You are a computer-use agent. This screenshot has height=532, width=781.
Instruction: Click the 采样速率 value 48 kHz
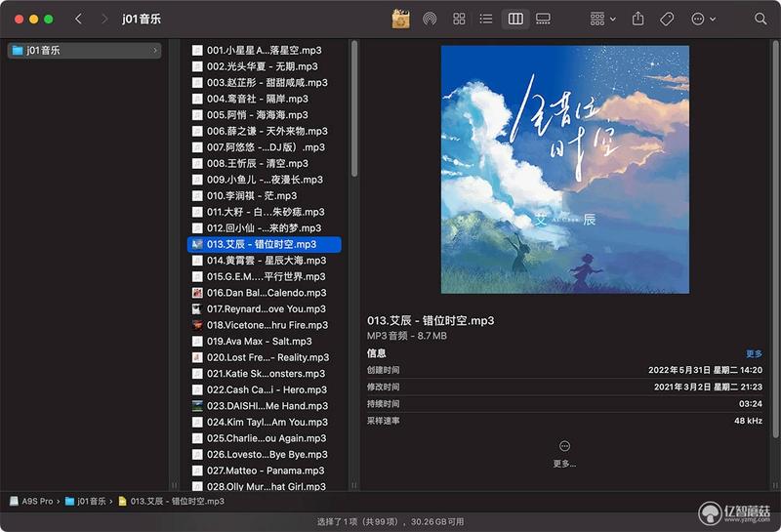[748, 421]
